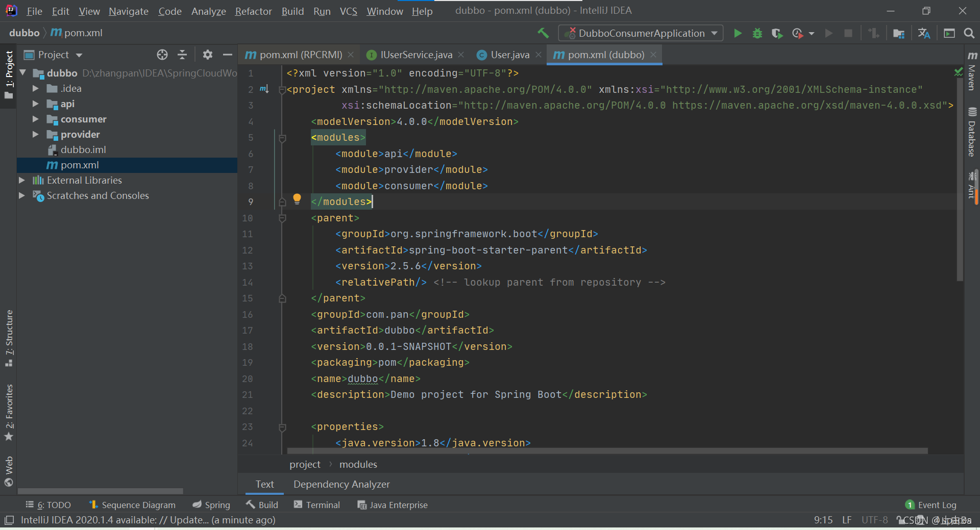Fold the parent block at line 10

(282, 218)
